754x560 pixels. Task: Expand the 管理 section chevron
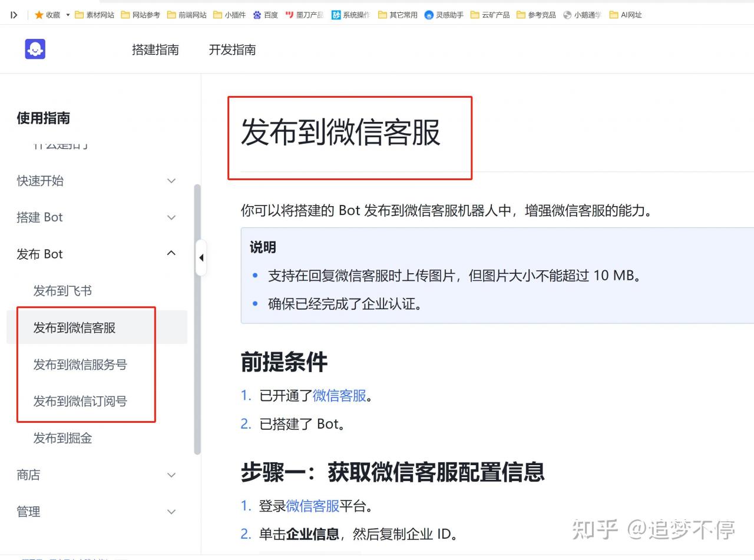pos(171,512)
